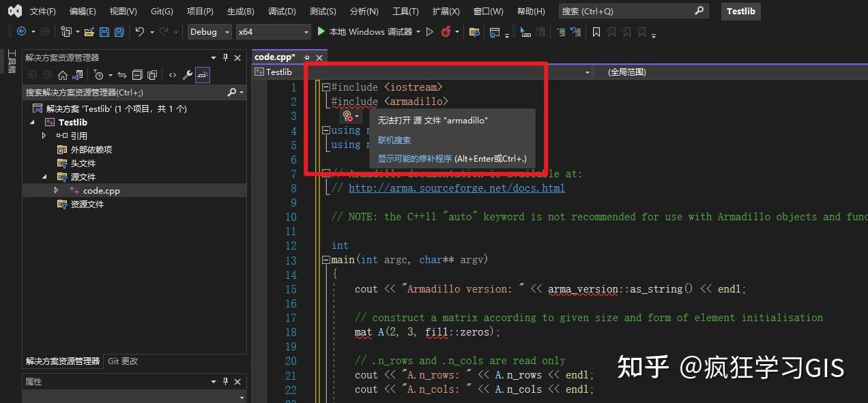Image resolution: width=868 pixels, height=403 pixels.
Task: Open properties via the wrench icon
Action: [x=188, y=75]
